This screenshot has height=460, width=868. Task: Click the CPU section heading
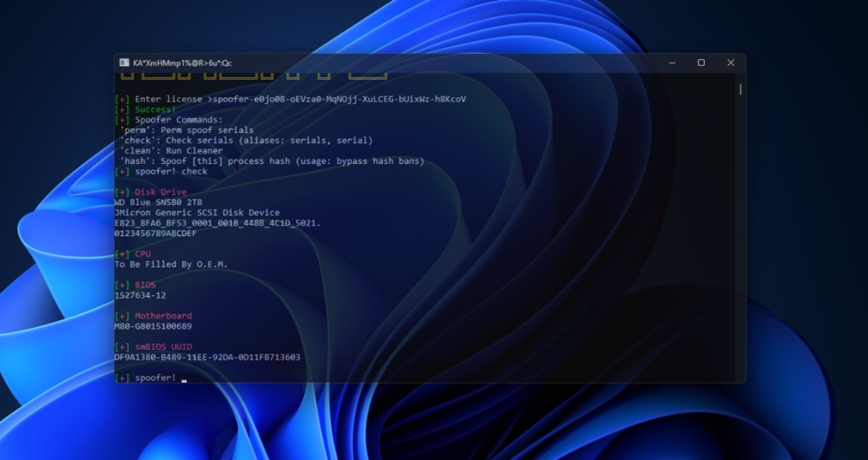[142, 254]
